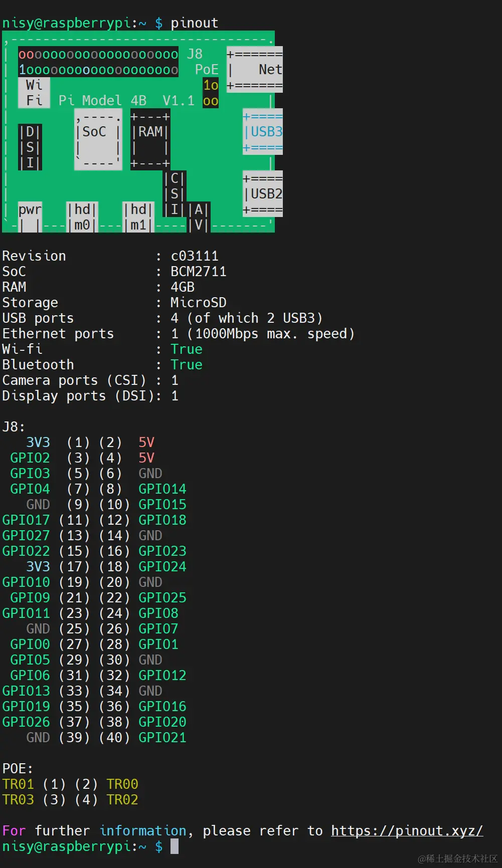Click the Wi Fi block in board diagram
The height and width of the screenshot is (868, 502).
click(34, 93)
